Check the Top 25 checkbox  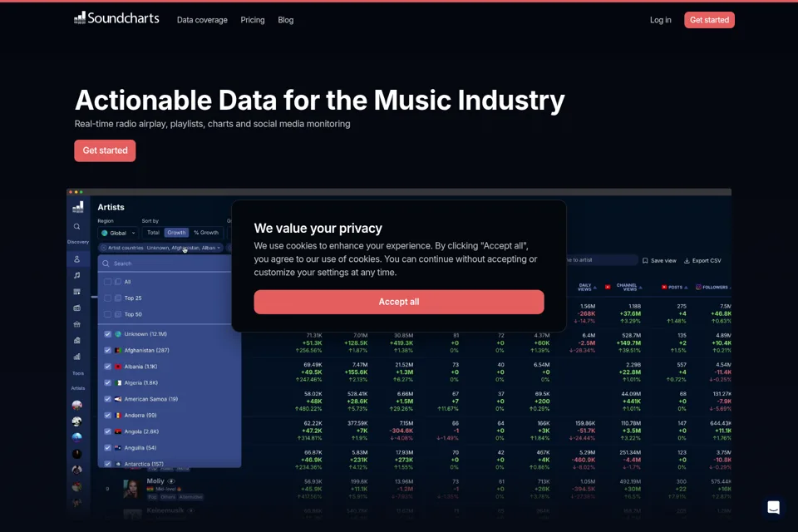coord(107,298)
